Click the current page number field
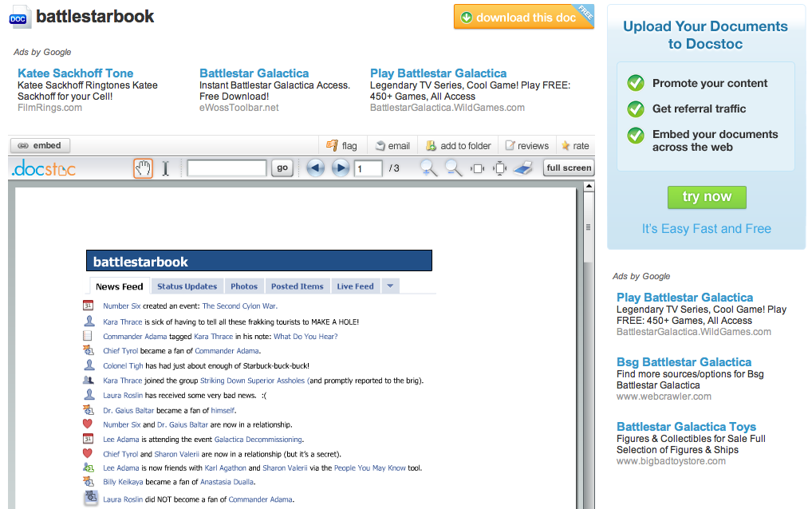The width and height of the screenshot is (812, 509). (x=369, y=168)
